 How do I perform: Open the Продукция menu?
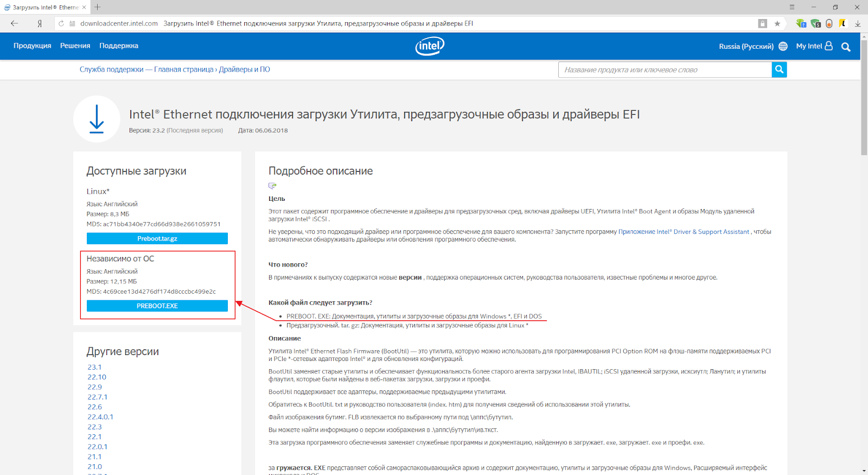point(33,46)
